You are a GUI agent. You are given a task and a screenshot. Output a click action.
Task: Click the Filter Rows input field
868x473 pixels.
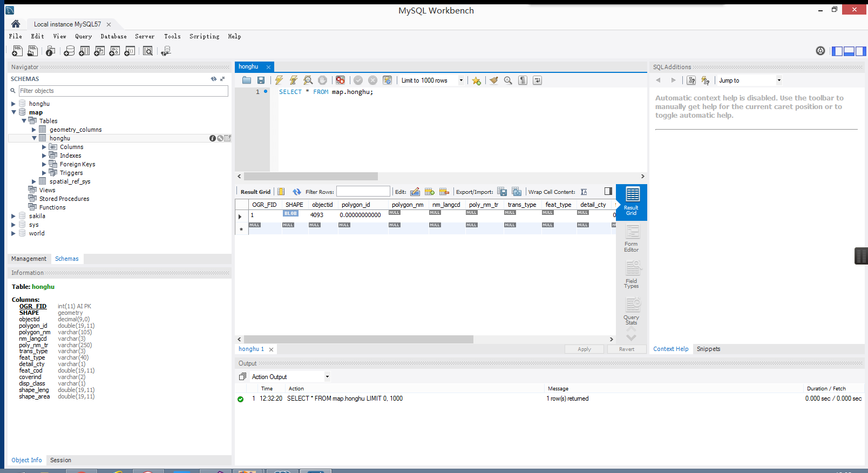[363, 192]
